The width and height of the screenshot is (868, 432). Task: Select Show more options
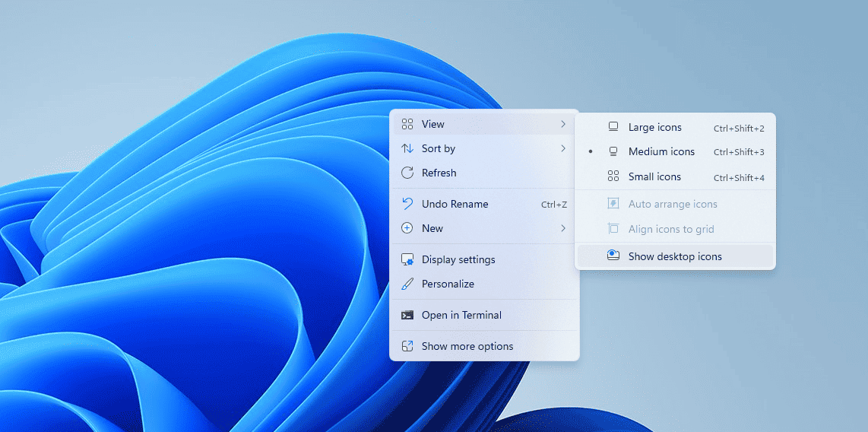click(484, 346)
